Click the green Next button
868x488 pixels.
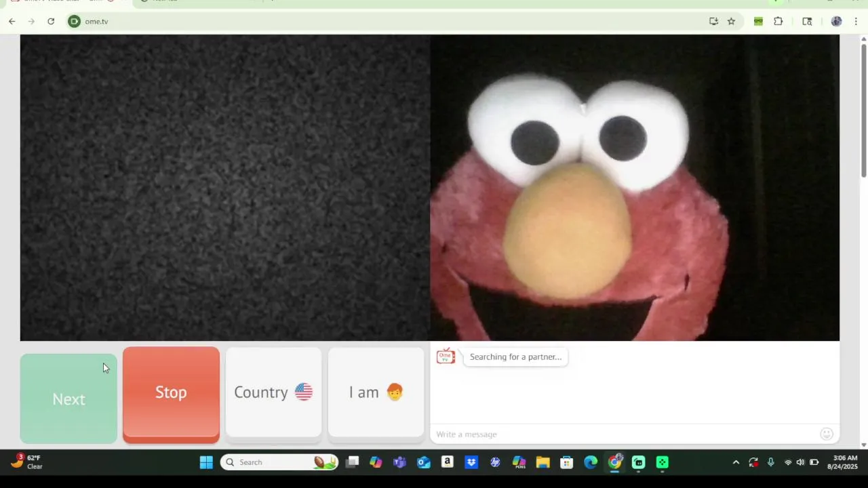click(68, 399)
